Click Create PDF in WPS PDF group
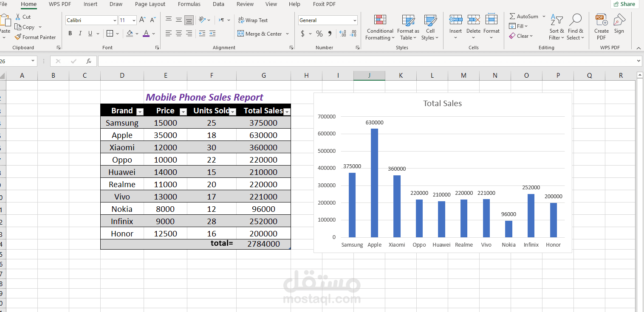Image resolution: width=644 pixels, height=312 pixels. pos(602,28)
